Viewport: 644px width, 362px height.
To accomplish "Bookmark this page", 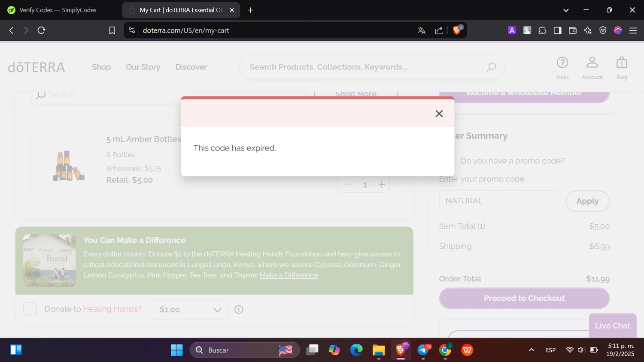I will (112, 30).
